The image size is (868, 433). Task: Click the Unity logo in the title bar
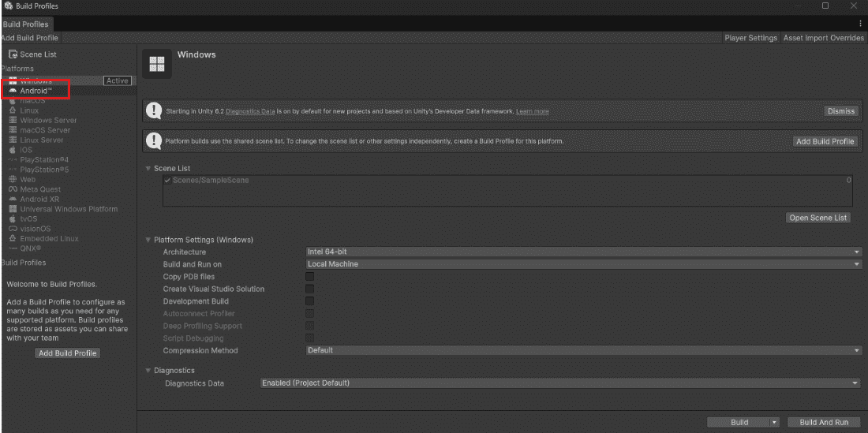(9, 6)
